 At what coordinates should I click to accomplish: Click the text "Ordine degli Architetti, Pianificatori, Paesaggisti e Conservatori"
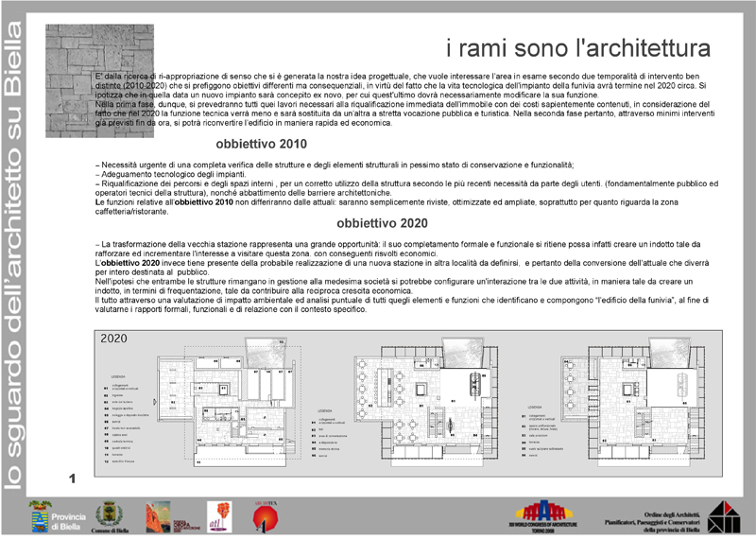click(x=652, y=519)
